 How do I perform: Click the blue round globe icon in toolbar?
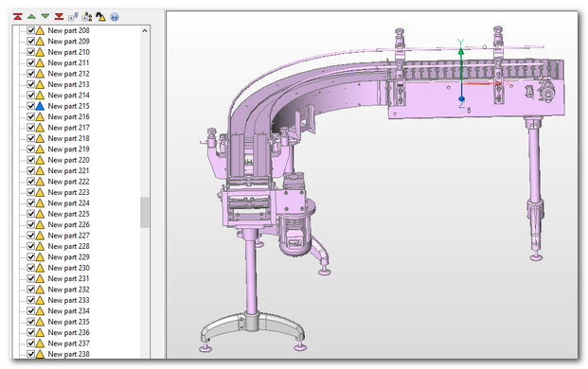click(x=115, y=17)
